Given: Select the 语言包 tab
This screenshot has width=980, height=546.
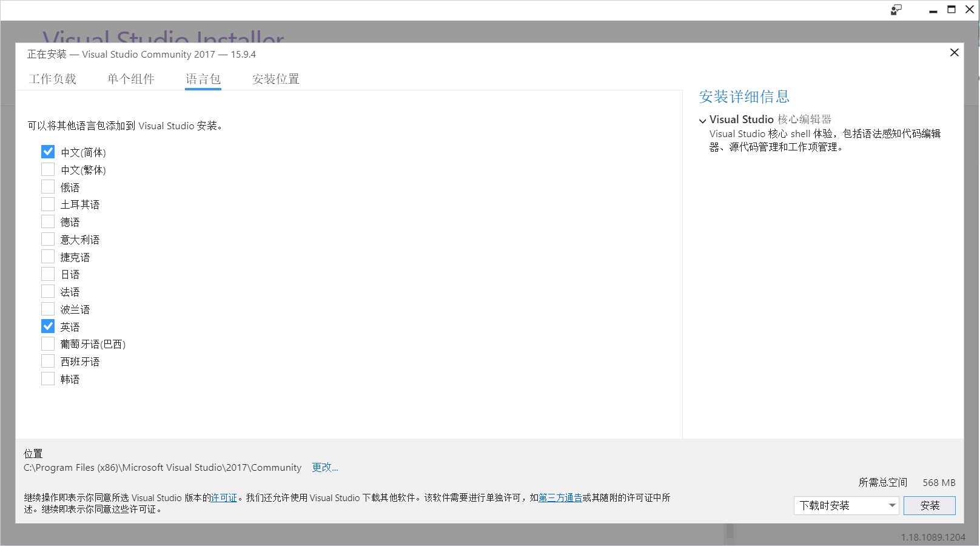Looking at the screenshot, I should pos(203,79).
